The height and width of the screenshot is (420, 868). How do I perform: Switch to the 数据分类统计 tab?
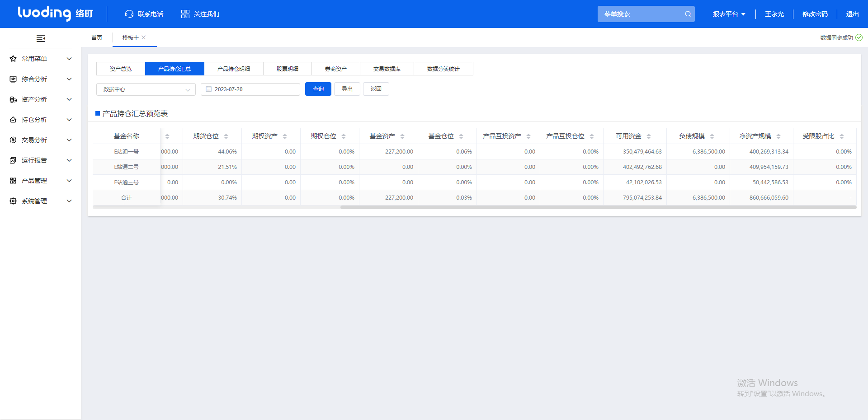point(443,69)
